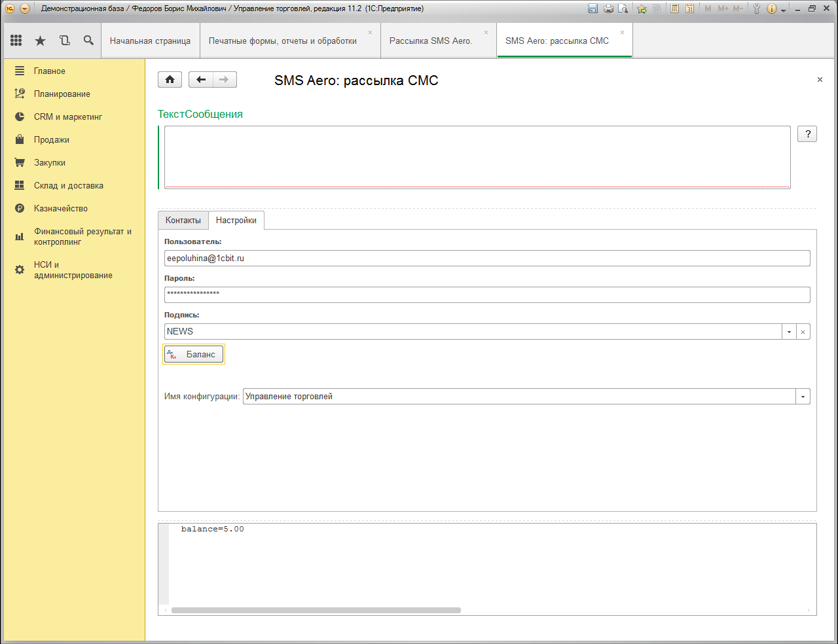Expand the Подпись dropdown arrow

(789, 332)
